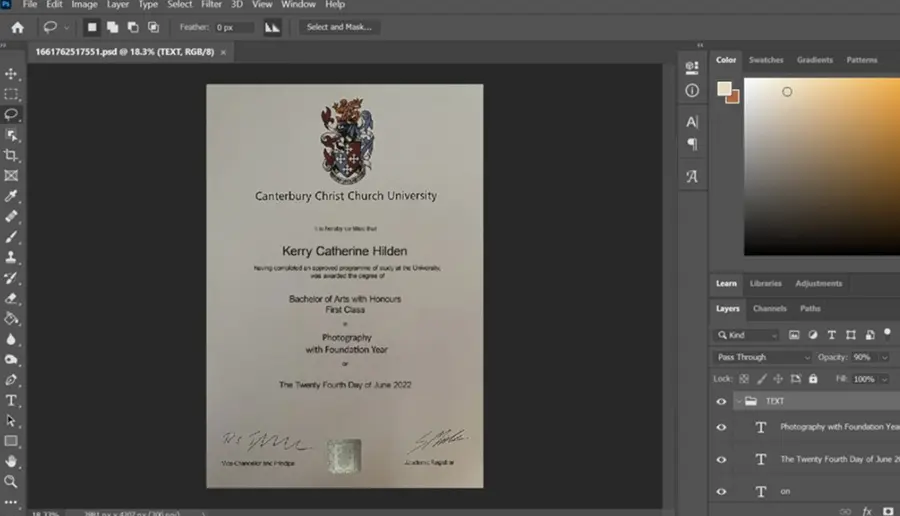The height and width of the screenshot is (516, 900).
Task: Open the Filter menu
Action: pos(211,5)
